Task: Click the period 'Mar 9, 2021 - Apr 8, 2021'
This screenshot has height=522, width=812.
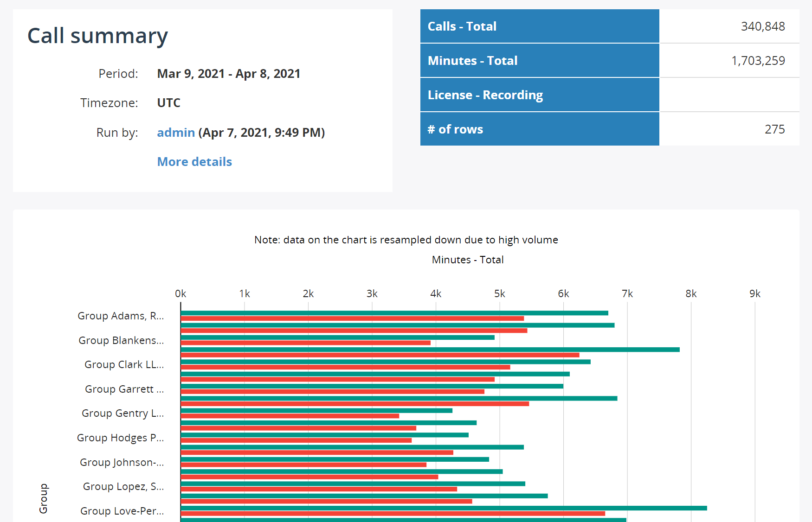Action: (229, 74)
